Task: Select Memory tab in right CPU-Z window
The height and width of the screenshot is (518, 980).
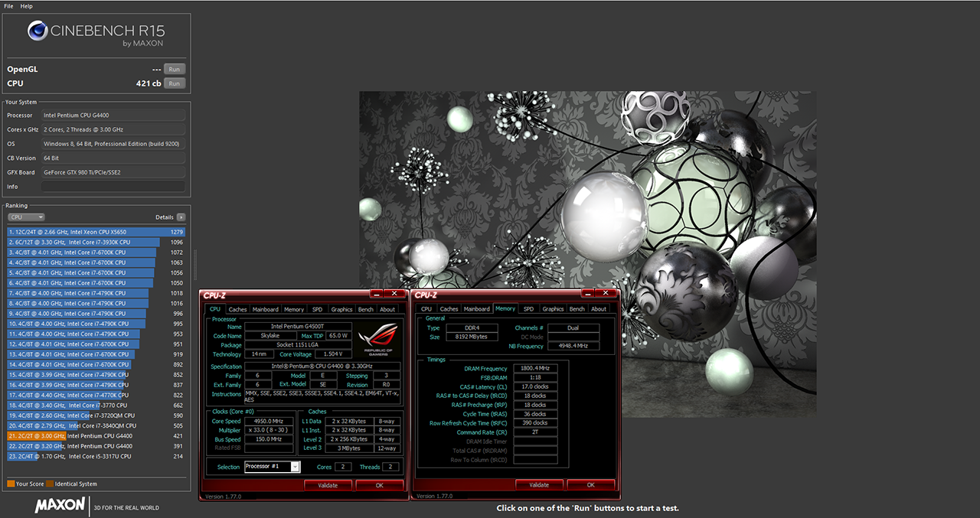Action: (505, 308)
